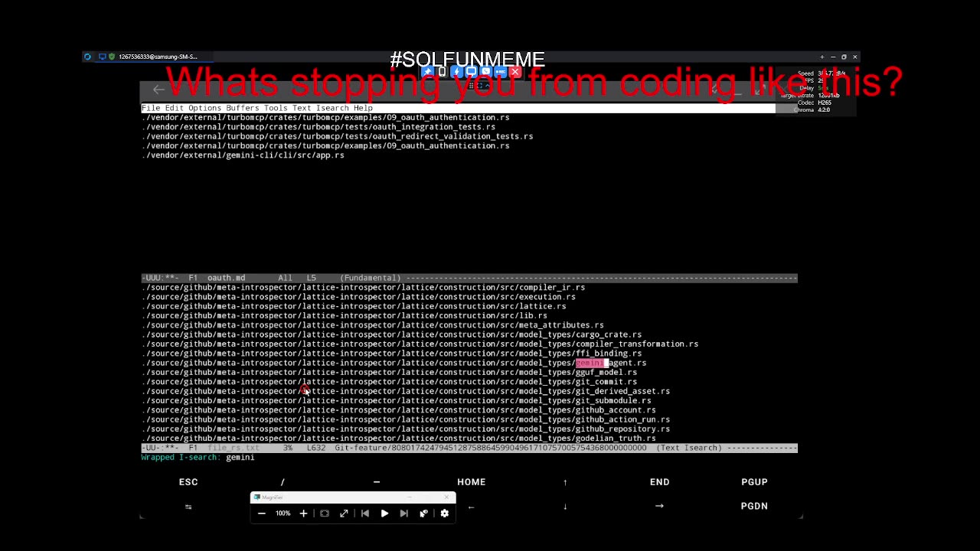Click the compiler_ir.rs path line
This screenshot has width=980, height=551.
click(x=363, y=288)
